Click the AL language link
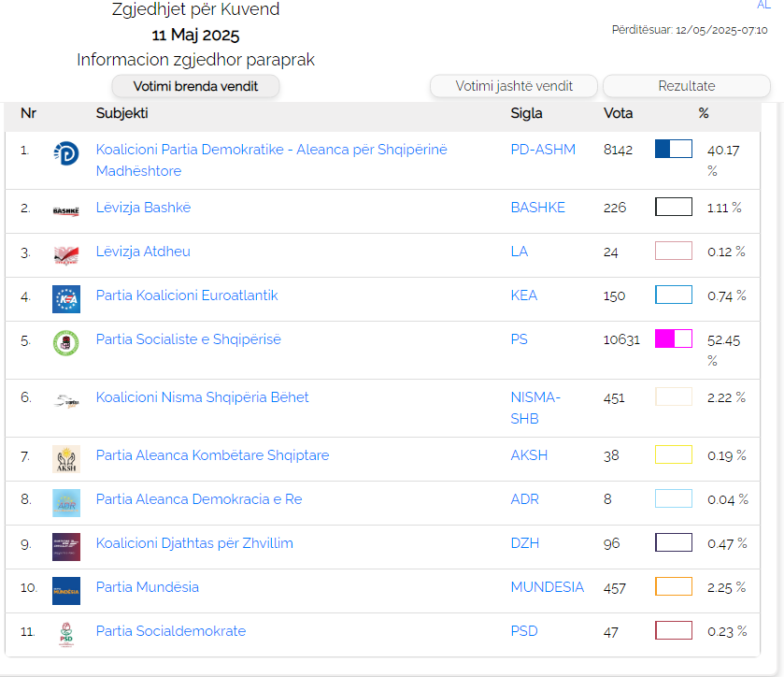This screenshot has width=784, height=677. pyautogui.click(x=763, y=6)
